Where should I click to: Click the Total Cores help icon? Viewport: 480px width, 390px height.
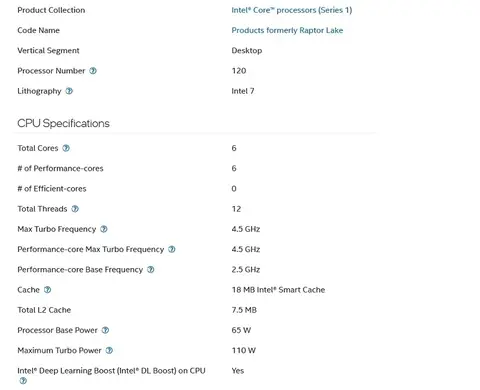click(66, 148)
